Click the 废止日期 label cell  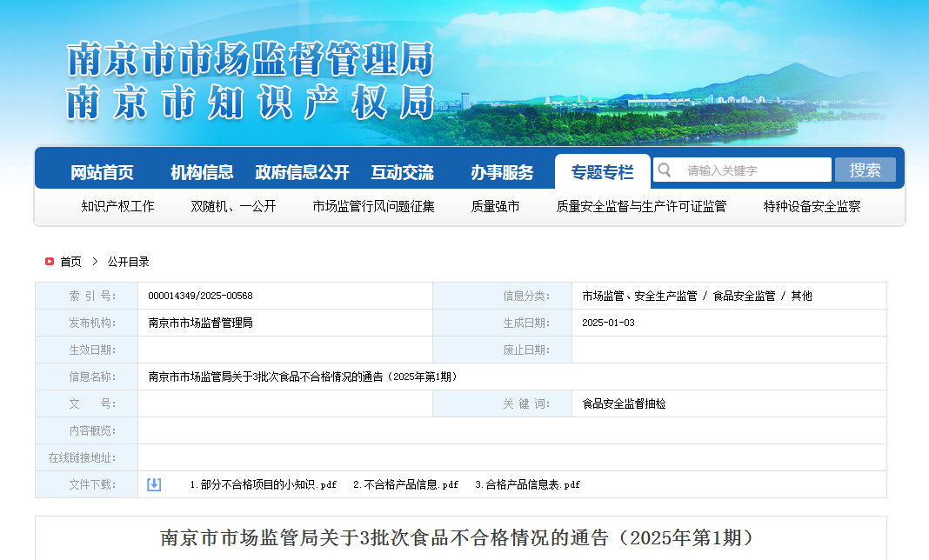tap(503, 350)
